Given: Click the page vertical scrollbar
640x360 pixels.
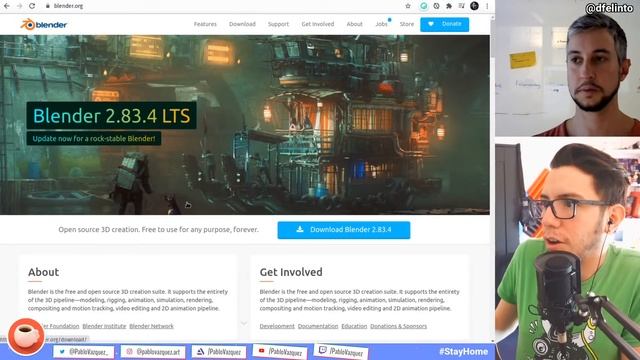Looking at the screenshot, I should (x=492, y=179).
